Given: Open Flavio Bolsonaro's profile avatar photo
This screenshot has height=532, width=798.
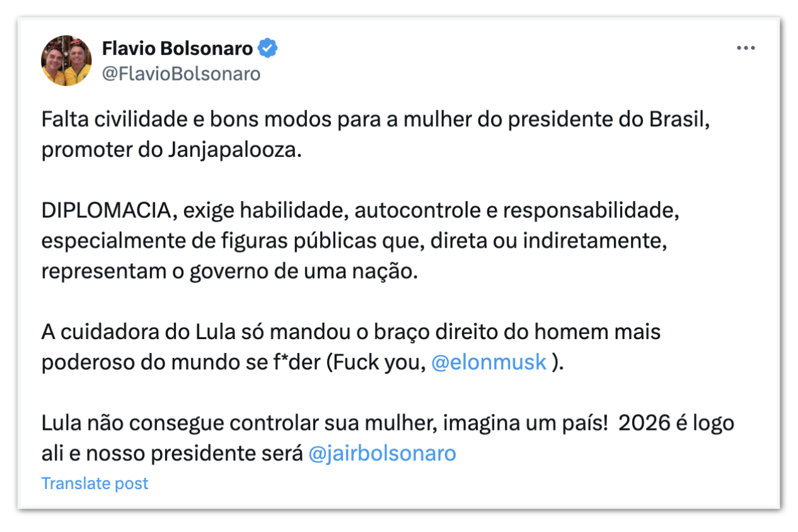Looking at the screenshot, I should [66, 61].
